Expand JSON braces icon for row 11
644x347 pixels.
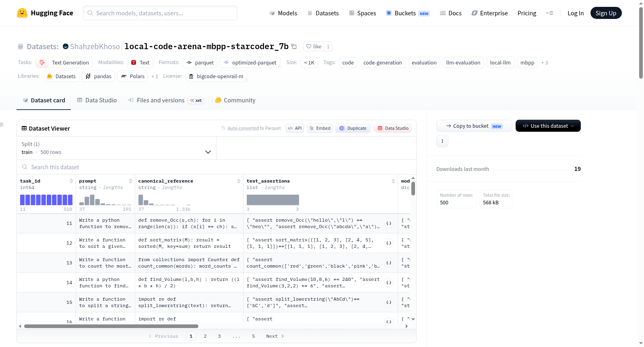(389, 223)
